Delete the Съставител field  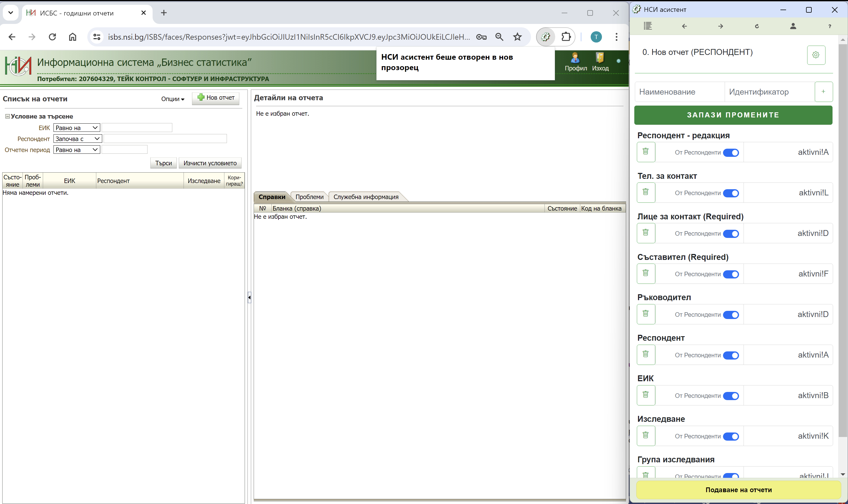click(x=646, y=273)
